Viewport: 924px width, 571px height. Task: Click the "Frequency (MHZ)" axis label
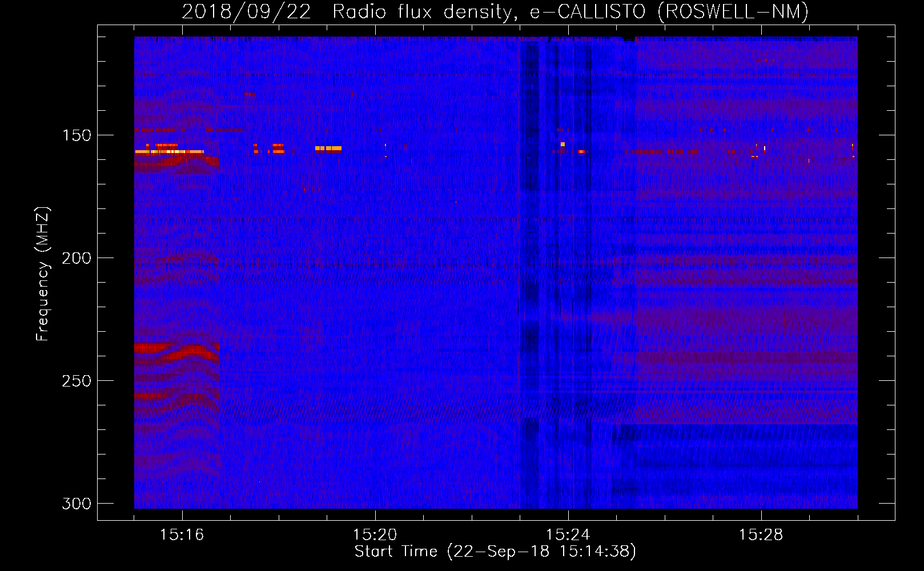(x=43, y=274)
